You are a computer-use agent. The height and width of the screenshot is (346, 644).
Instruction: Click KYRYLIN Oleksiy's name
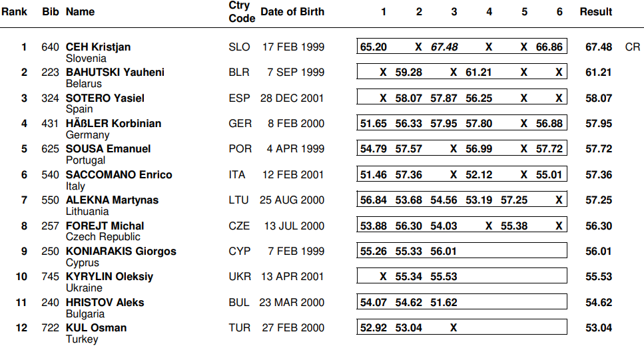(109, 276)
